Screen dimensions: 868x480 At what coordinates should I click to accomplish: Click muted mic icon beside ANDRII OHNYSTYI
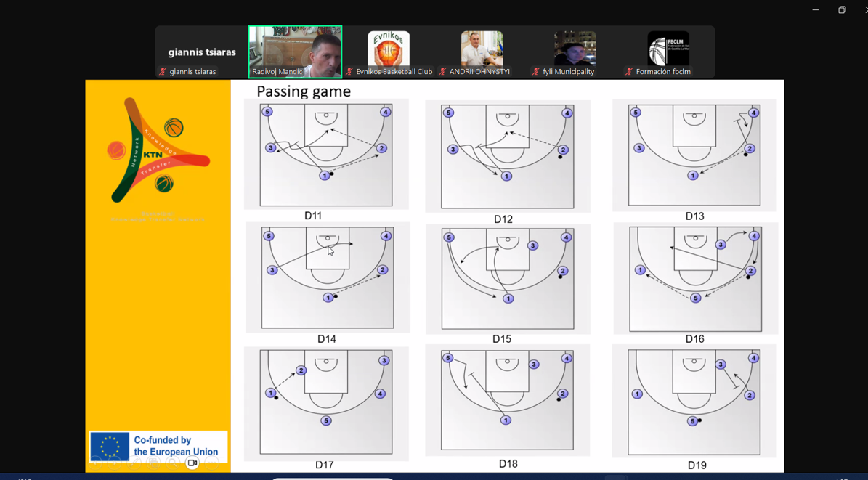[x=442, y=72]
